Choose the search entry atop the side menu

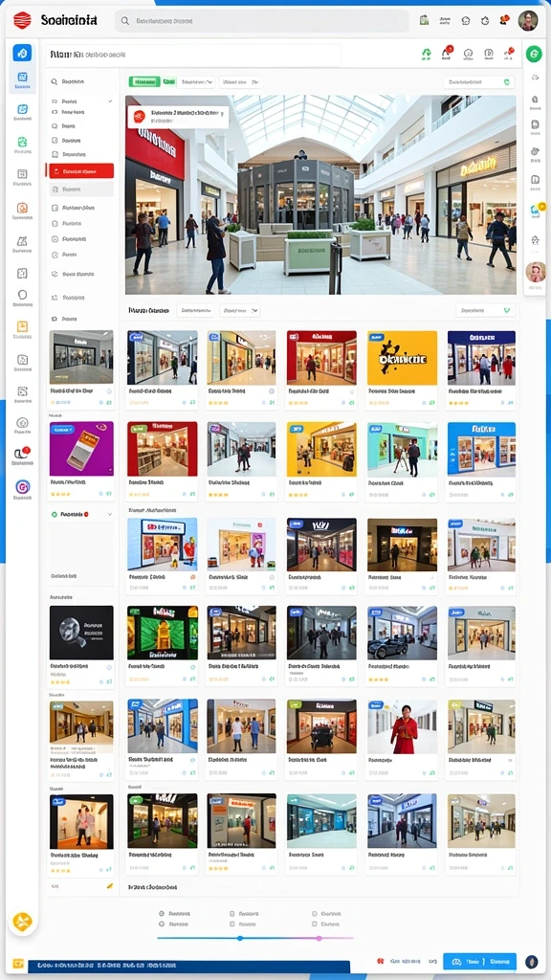click(81, 81)
